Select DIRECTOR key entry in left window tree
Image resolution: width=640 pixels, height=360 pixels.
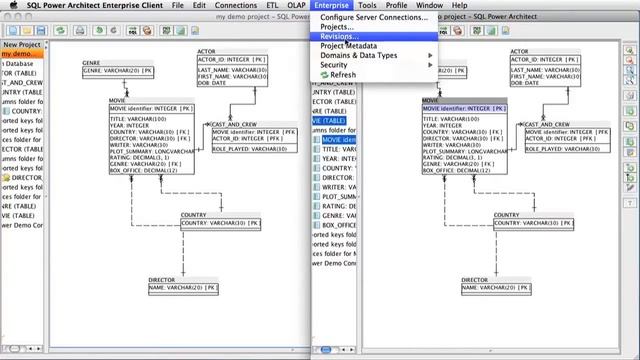[22, 178]
